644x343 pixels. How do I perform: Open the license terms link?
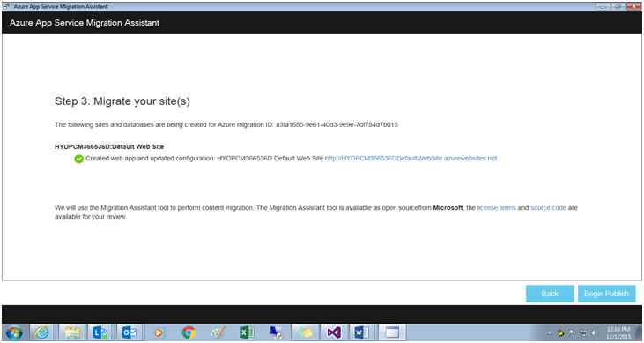coord(496,208)
